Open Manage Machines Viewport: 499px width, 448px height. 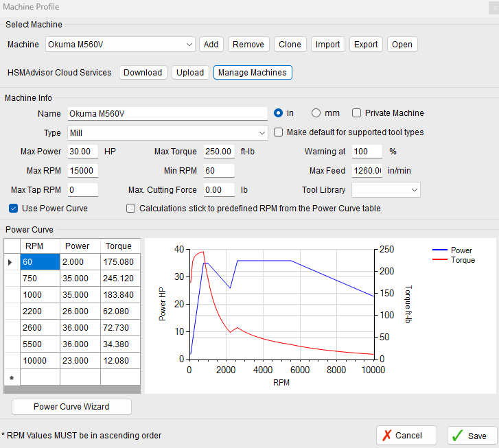[x=253, y=73]
